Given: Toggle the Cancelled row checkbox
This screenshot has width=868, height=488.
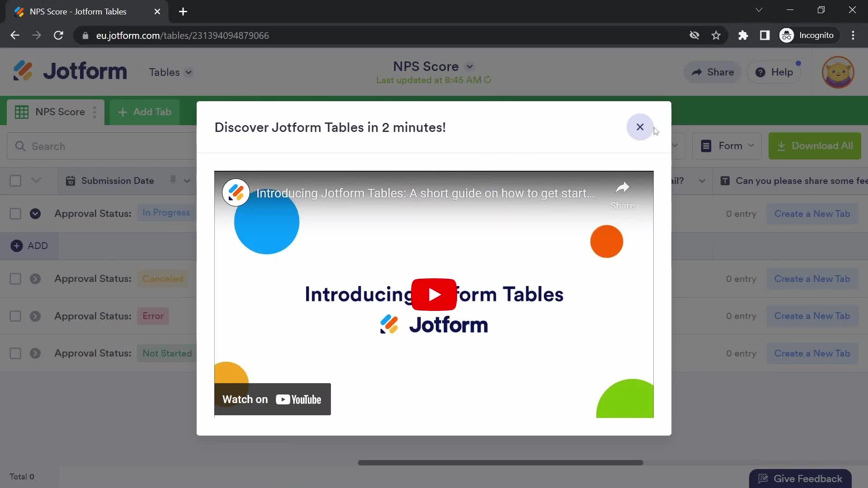Looking at the screenshot, I should (15, 279).
